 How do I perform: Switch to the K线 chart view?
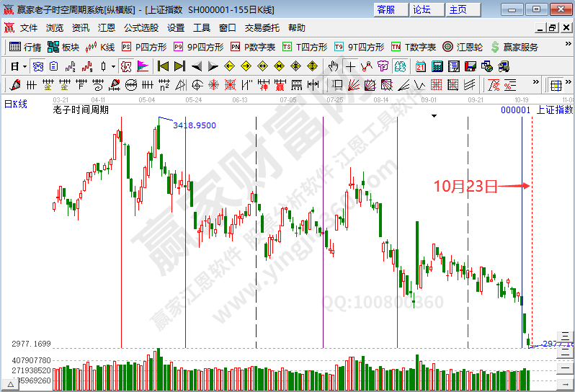click(x=99, y=47)
